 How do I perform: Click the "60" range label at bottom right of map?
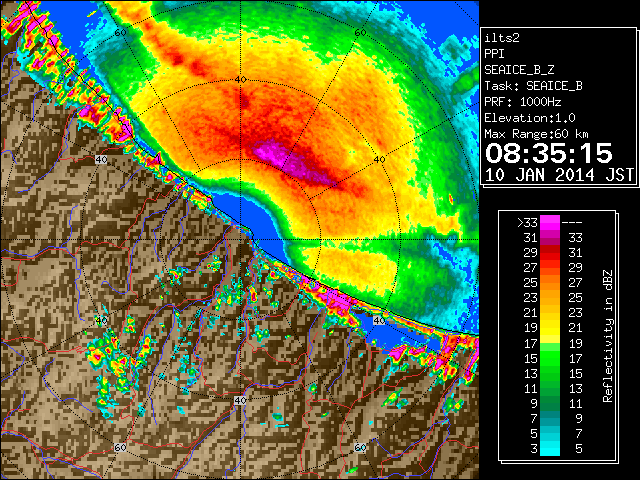(x=360, y=447)
